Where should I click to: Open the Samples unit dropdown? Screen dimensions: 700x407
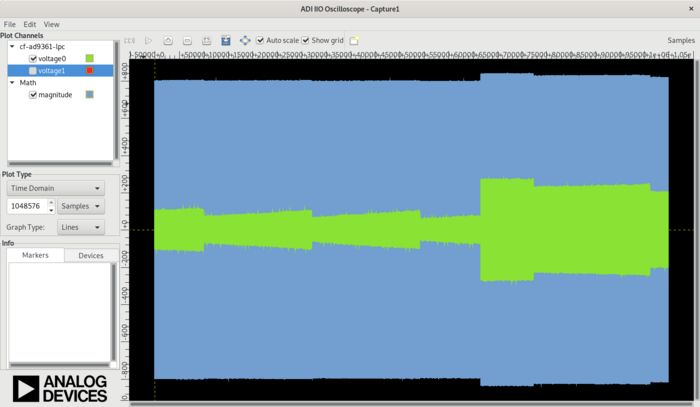(81, 206)
